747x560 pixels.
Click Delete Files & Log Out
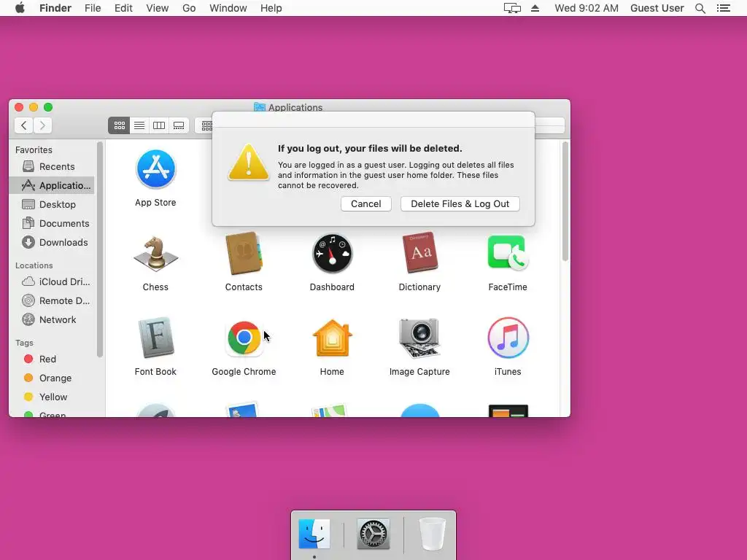click(x=460, y=204)
